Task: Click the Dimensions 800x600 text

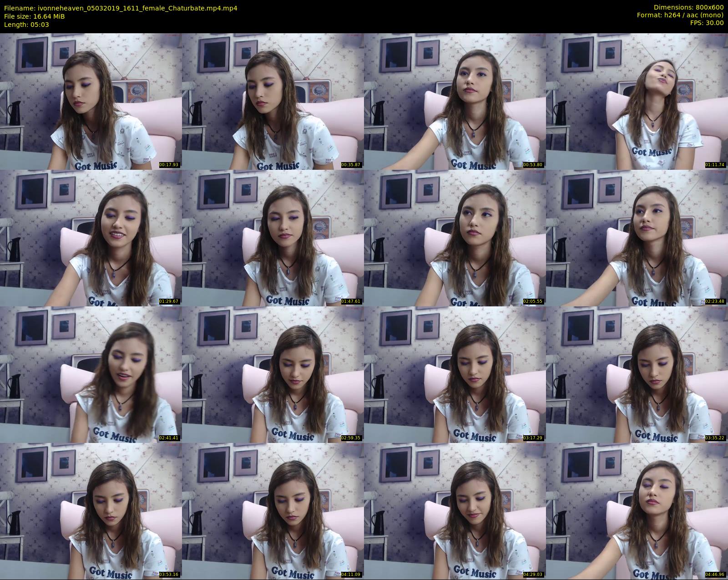Action: (x=688, y=7)
